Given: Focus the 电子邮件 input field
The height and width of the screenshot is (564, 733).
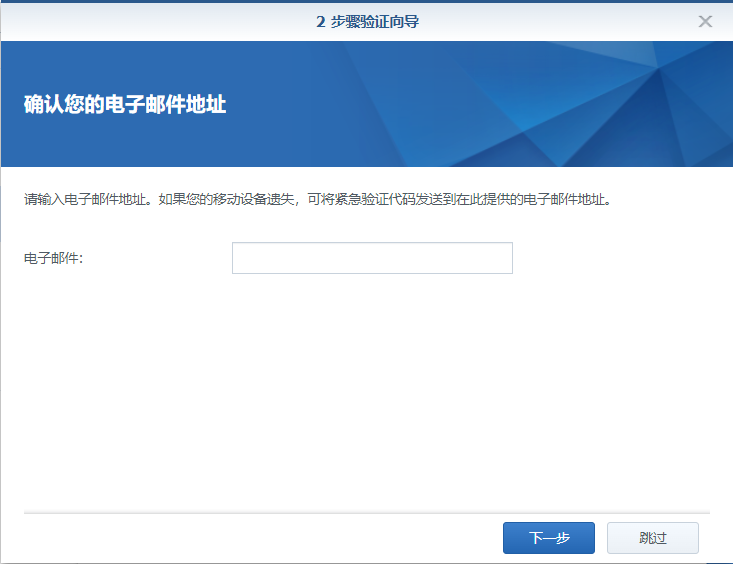Looking at the screenshot, I should click(372, 258).
